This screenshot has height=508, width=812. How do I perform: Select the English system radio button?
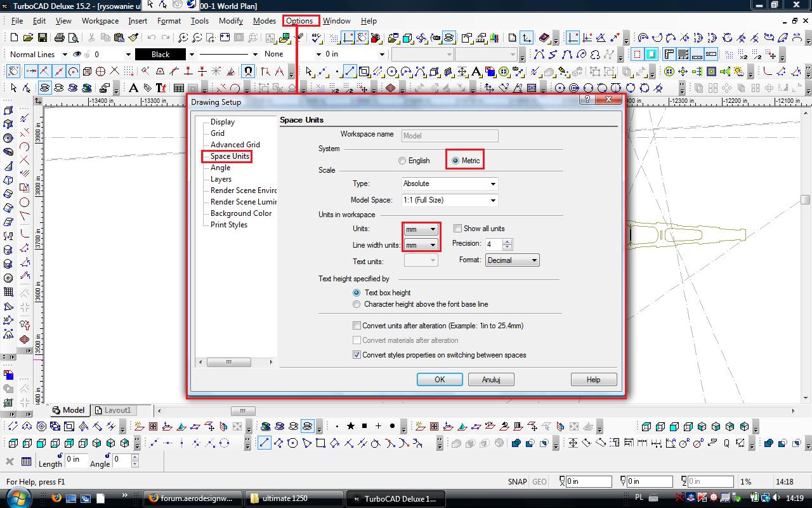[x=402, y=161]
